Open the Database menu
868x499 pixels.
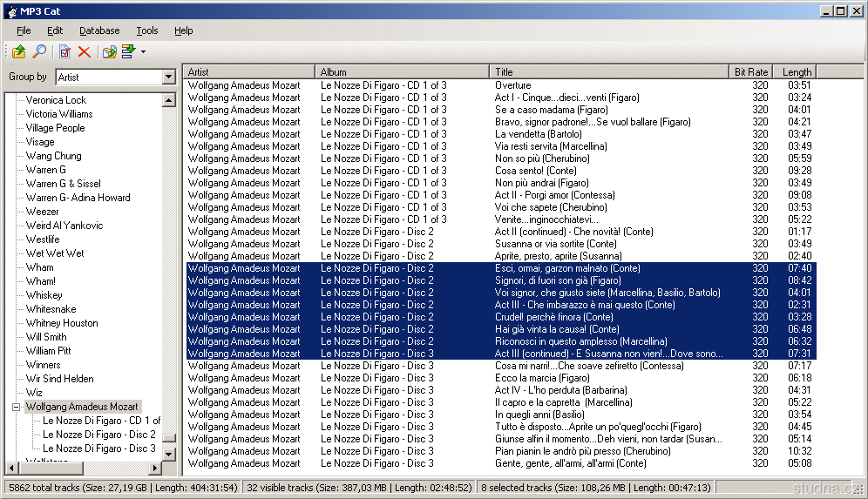point(99,30)
